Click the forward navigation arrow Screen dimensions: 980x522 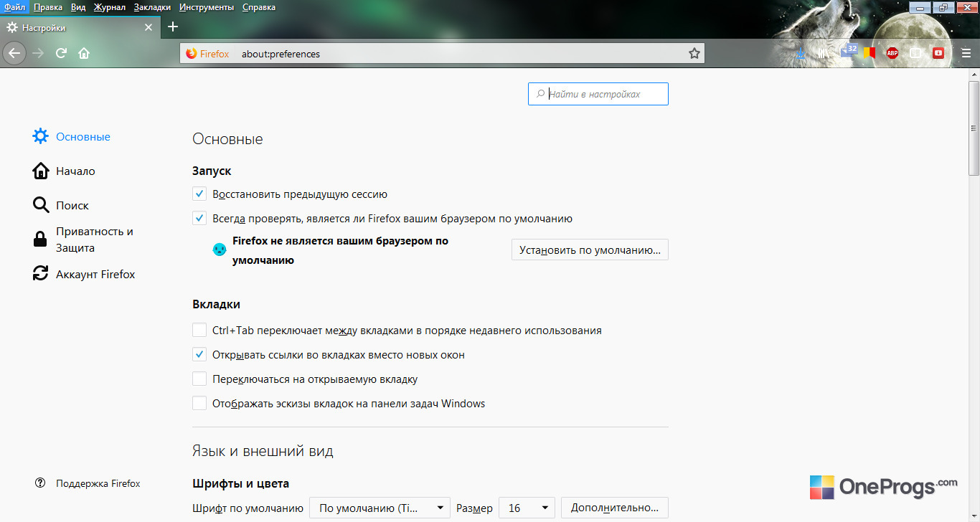(39, 53)
